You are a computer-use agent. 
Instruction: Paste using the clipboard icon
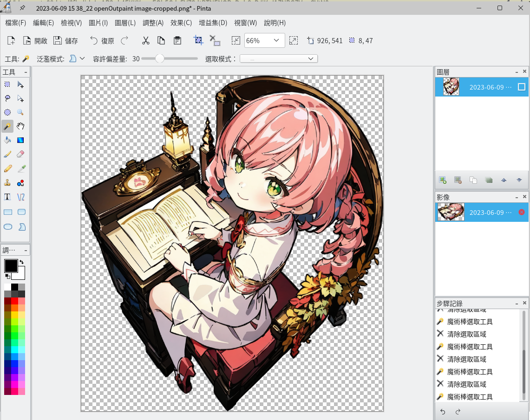coord(177,40)
